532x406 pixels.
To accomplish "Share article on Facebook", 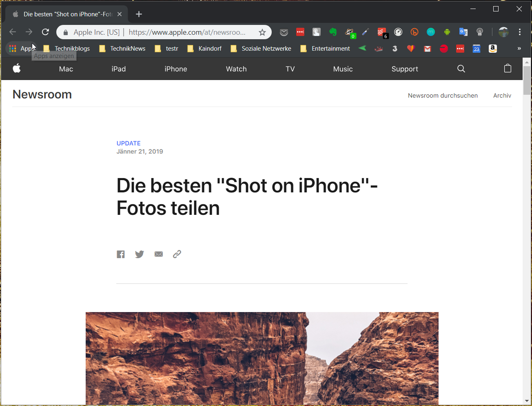I will 121,254.
